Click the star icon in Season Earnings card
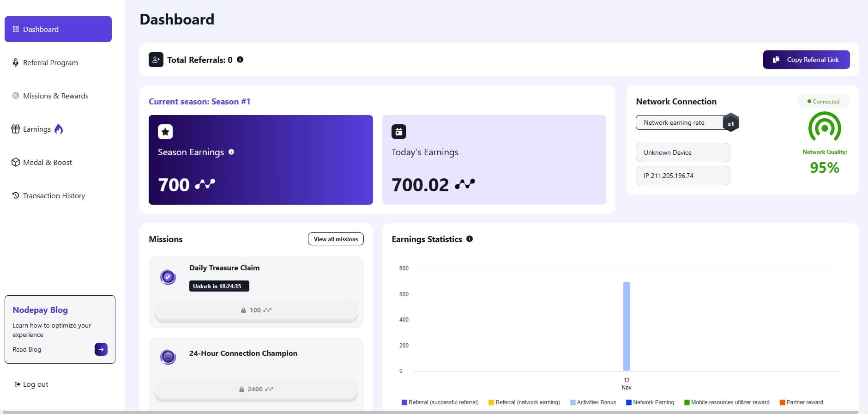 click(165, 132)
